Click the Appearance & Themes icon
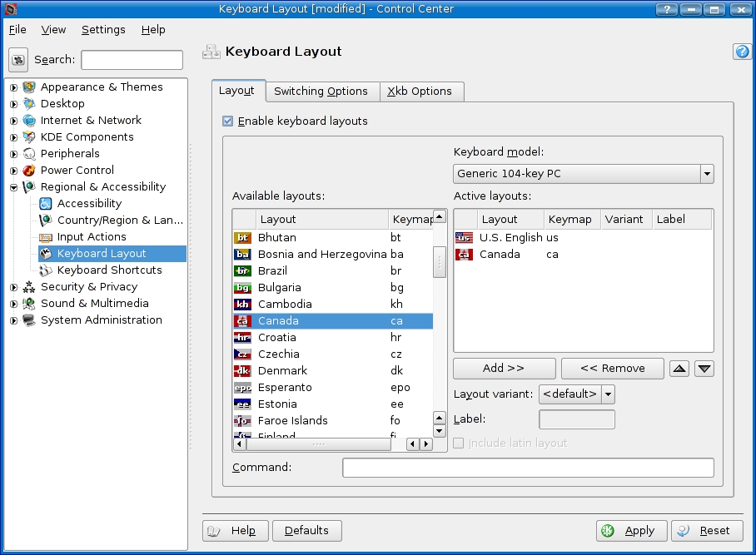The height and width of the screenshot is (555, 756). (29, 87)
